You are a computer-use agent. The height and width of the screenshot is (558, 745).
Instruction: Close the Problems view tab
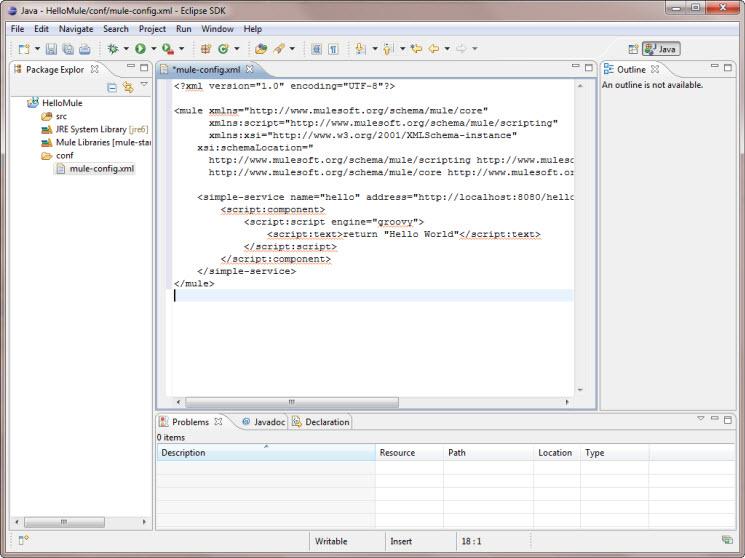tap(218, 422)
